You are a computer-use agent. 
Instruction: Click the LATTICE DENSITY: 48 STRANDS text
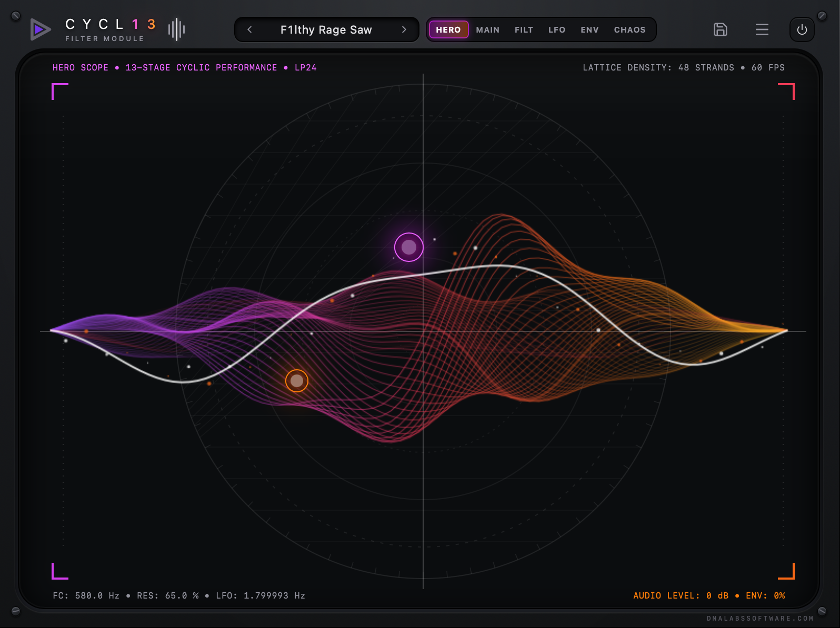(658, 67)
